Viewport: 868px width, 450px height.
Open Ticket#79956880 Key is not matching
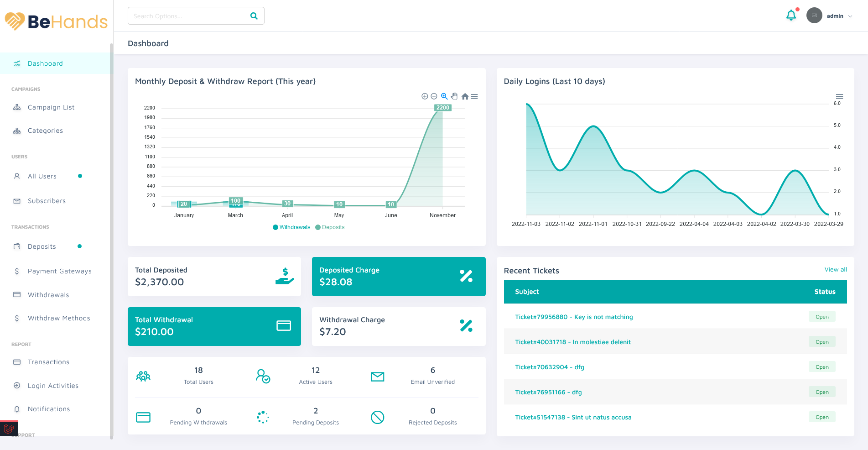point(574,317)
